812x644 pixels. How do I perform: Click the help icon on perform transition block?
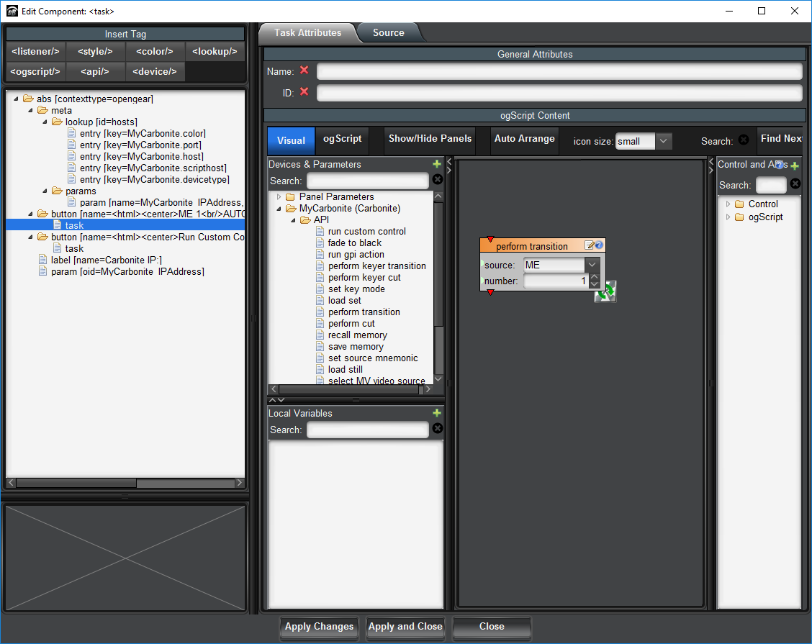pyautogui.click(x=599, y=245)
